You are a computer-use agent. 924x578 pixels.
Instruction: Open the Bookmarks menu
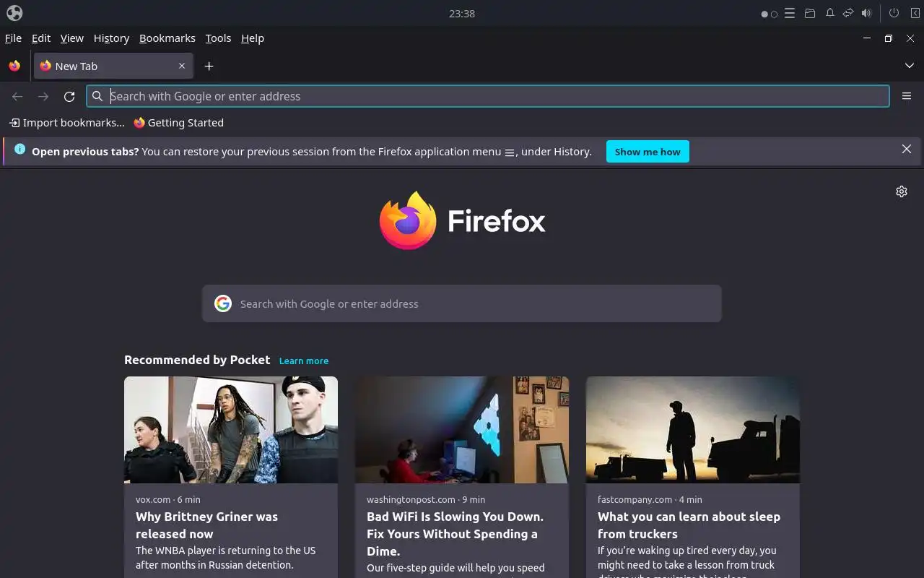coord(167,38)
